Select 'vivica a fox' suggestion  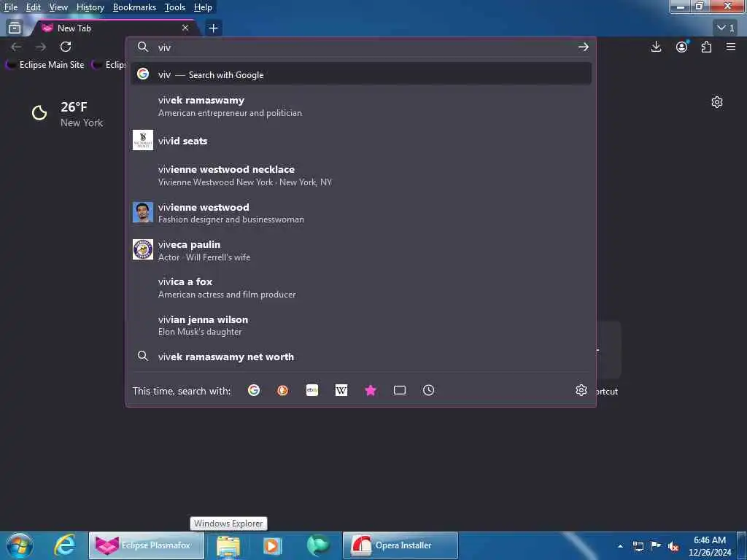[361, 287]
